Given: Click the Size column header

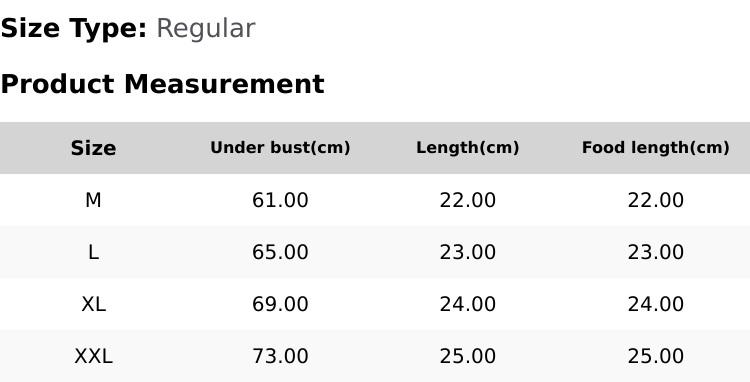Looking at the screenshot, I should (x=93, y=148).
